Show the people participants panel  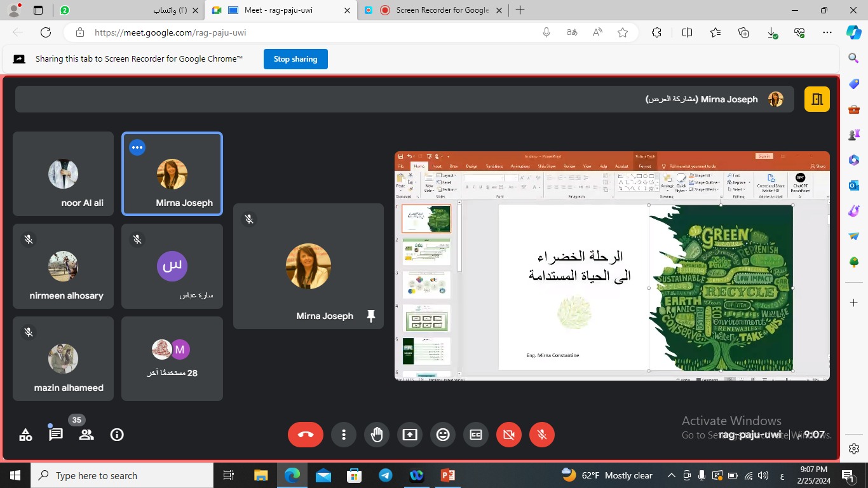86,435
